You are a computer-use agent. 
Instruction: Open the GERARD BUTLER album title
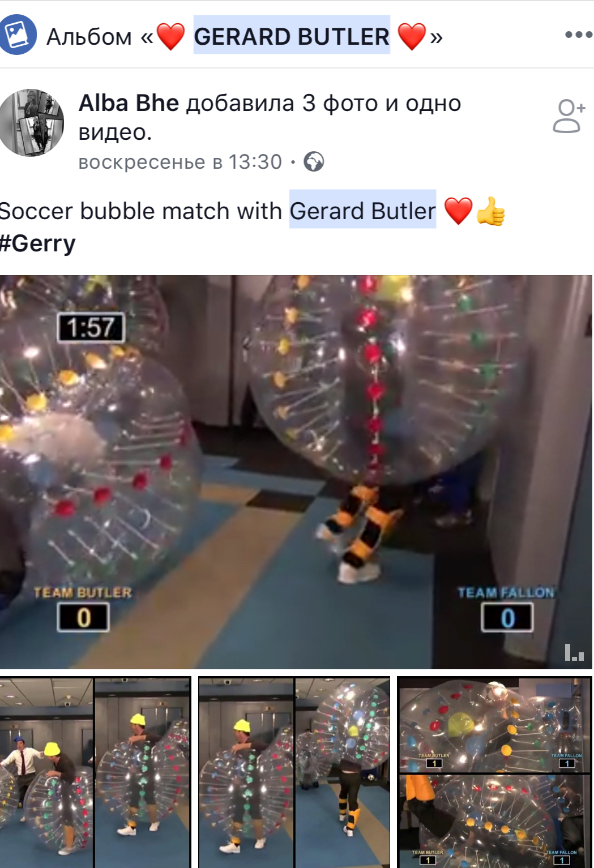pos(292,36)
